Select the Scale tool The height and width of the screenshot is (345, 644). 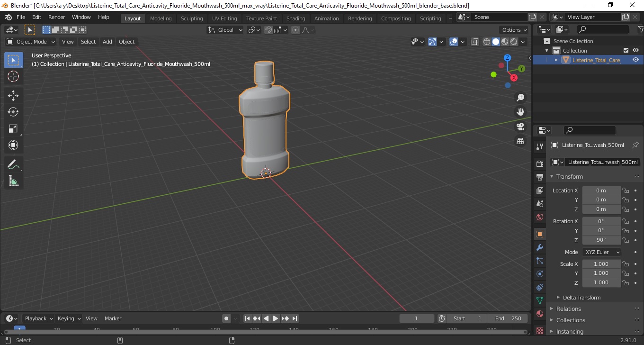(x=13, y=128)
